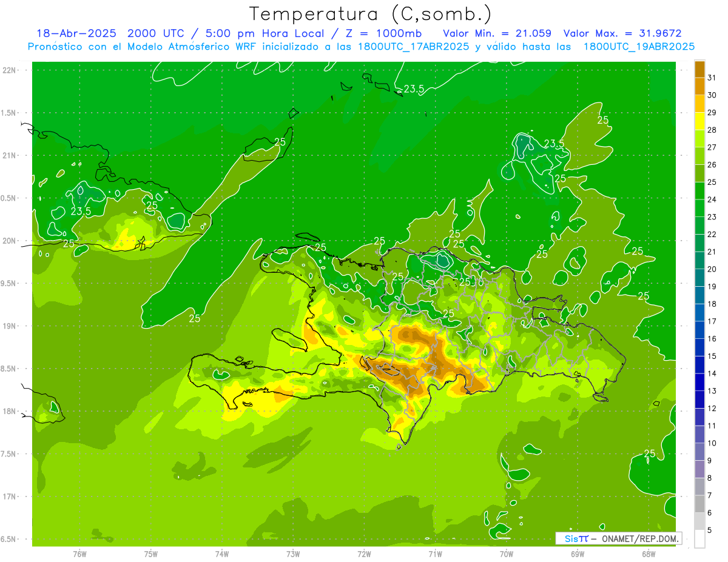Click the "Valor Min. = 21.059" value
Screen dimensions: 728x562
tap(497, 33)
